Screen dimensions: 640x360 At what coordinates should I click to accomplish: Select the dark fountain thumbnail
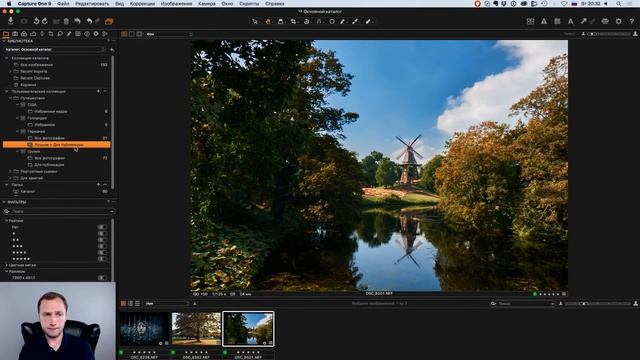[x=144, y=329]
